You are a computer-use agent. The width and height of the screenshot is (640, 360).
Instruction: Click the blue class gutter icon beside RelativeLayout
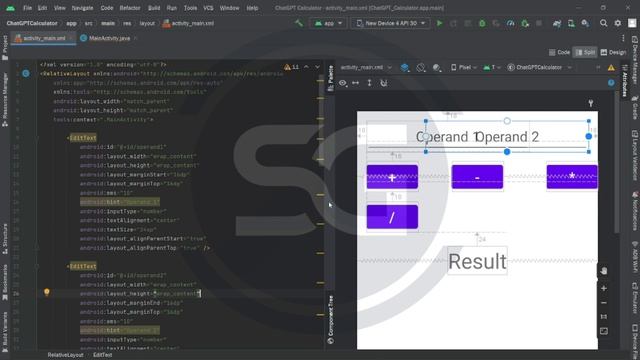click(26, 73)
